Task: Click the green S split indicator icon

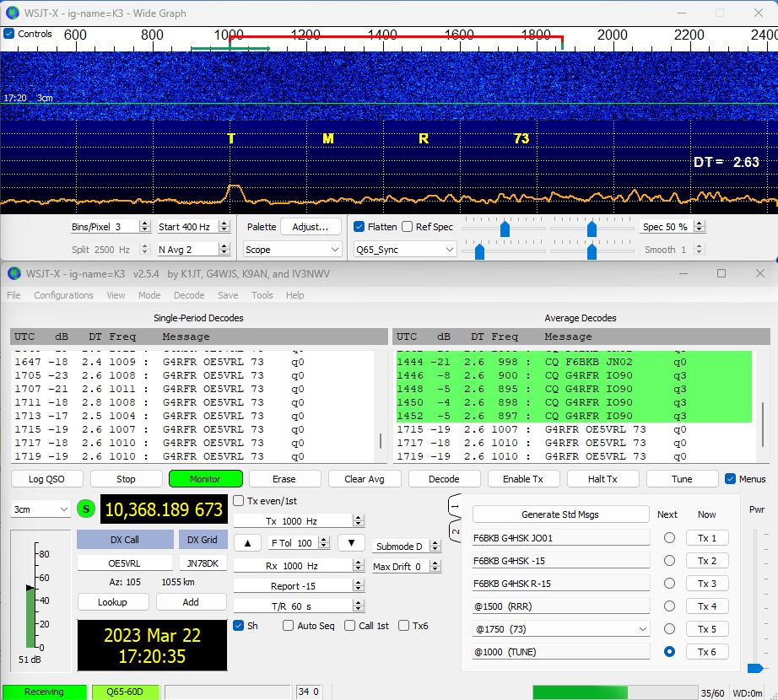Action: (x=85, y=509)
